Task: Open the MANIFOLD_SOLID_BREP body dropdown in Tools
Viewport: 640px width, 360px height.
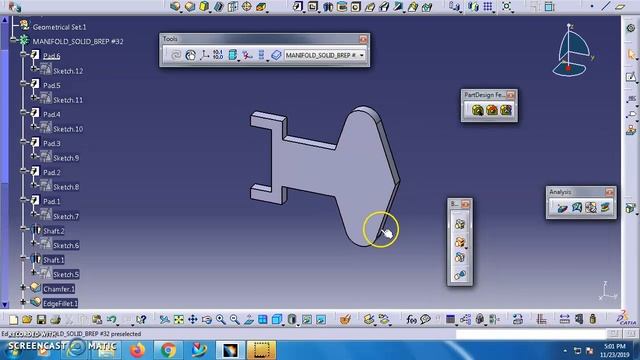Action: pos(362,55)
